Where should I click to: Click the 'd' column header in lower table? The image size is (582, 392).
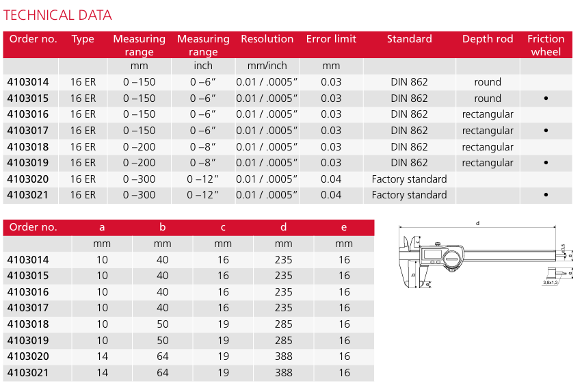[x=283, y=227]
